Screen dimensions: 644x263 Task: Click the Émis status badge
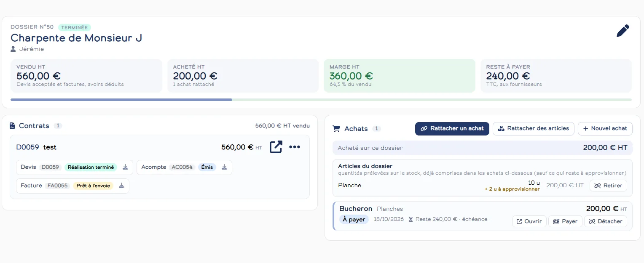207,167
